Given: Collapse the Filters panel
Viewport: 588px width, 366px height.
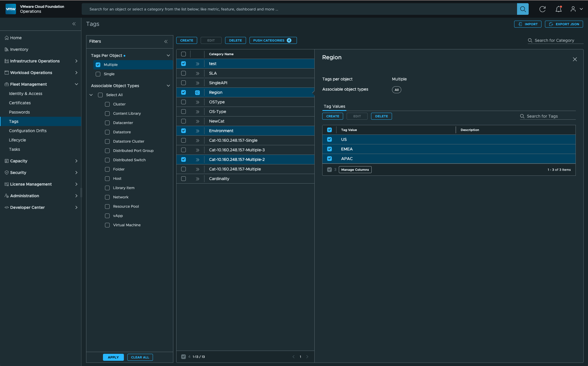Looking at the screenshot, I should click(x=166, y=42).
